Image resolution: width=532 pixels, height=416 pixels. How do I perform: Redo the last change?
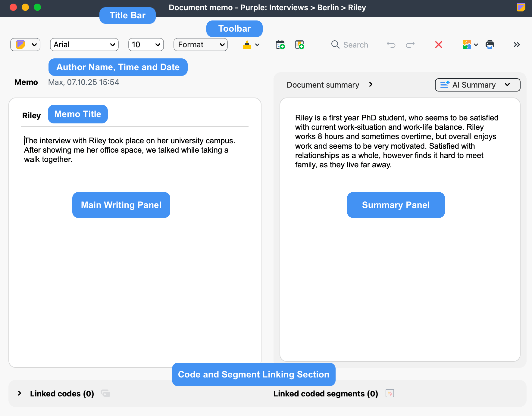coord(410,45)
